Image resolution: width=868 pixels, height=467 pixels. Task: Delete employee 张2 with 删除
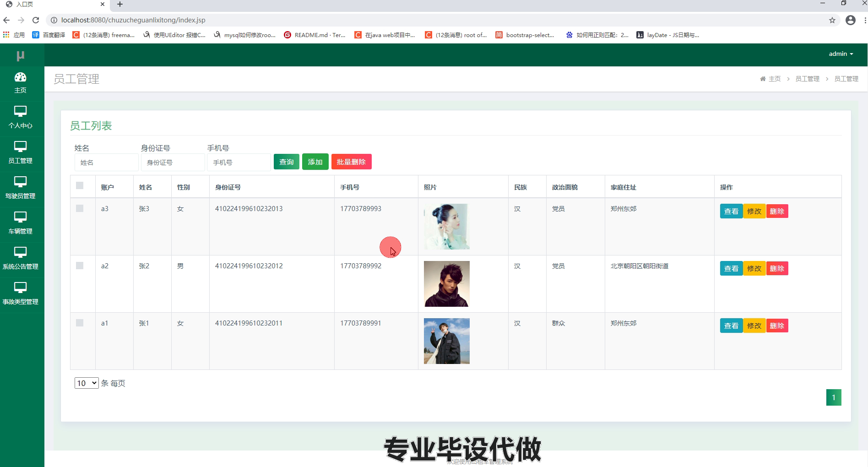(x=777, y=268)
